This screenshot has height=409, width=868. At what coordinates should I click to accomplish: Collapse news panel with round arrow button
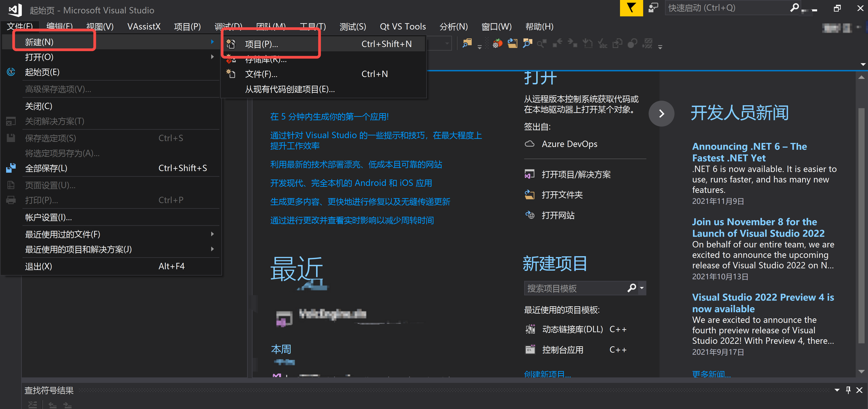click(x=661, y=114)
